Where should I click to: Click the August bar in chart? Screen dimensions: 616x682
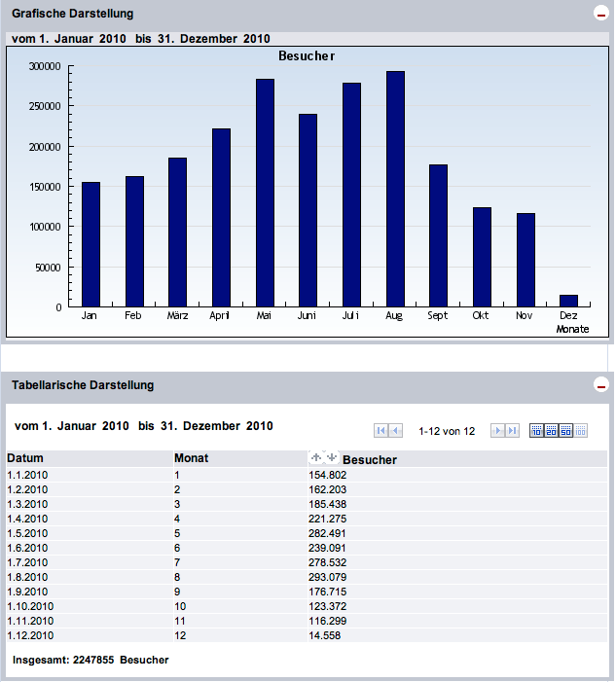pyautogui.click(x=395, y=190)
